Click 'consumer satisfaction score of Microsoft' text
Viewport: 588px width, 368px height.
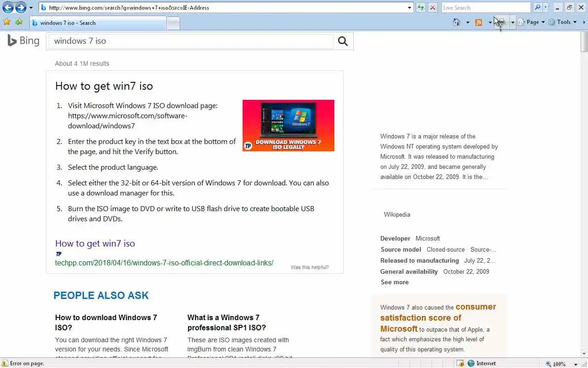coord(438,317)
